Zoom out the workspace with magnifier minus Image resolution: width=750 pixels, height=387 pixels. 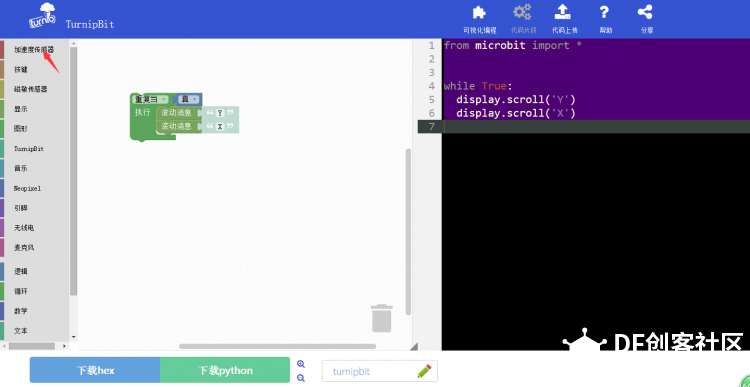[301, 377]
